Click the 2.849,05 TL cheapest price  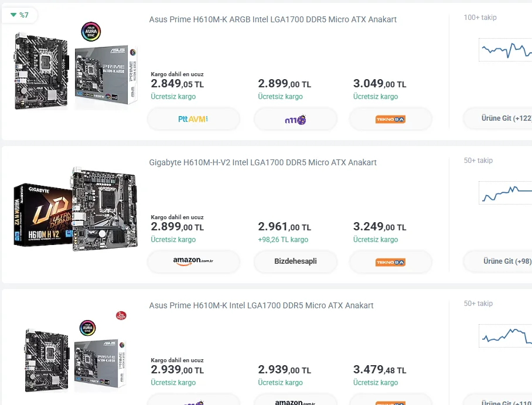click(177, 84)
